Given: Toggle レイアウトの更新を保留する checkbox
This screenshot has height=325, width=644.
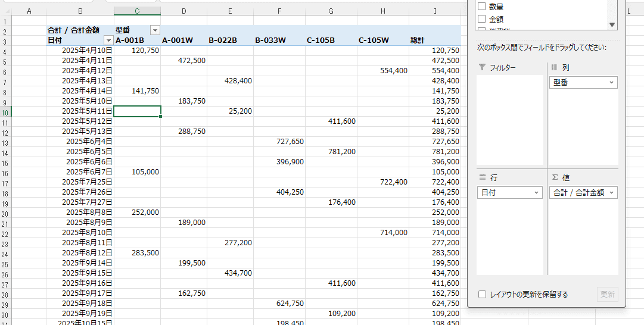Looking at the screenshot, I should coord(482,294).
